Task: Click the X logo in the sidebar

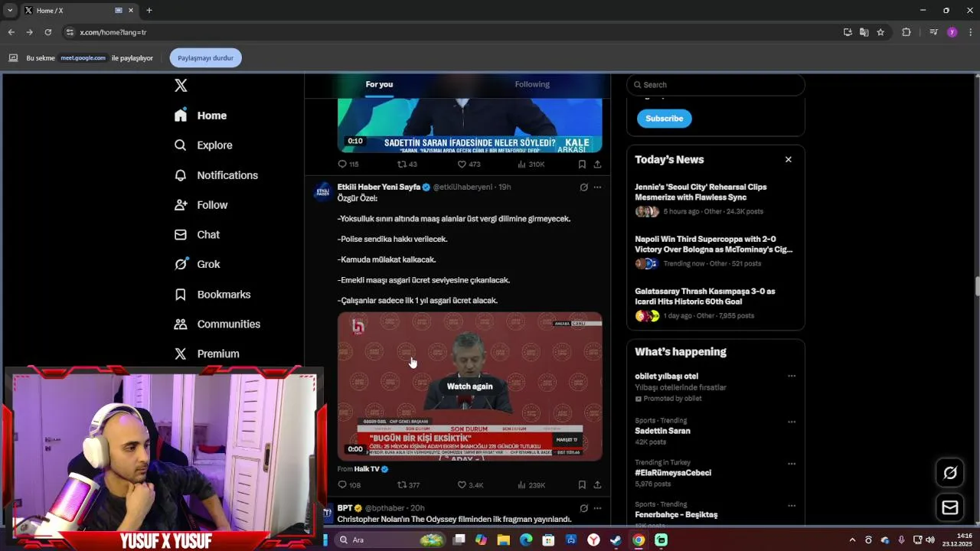Action: pyautogui.click(x=181, y=86)
